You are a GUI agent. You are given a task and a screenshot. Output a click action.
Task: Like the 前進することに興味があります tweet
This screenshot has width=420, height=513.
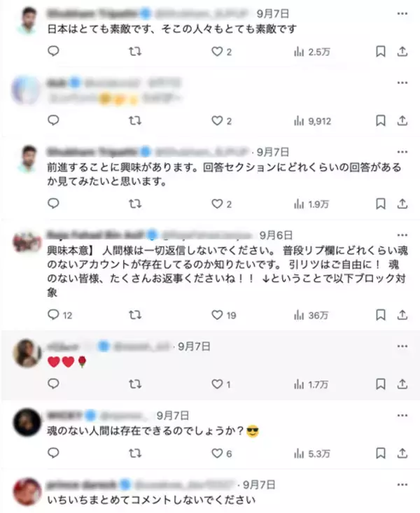221,204
